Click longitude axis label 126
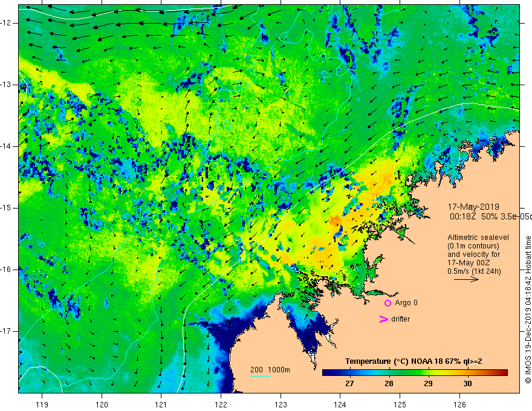 [x=459, y=404]
